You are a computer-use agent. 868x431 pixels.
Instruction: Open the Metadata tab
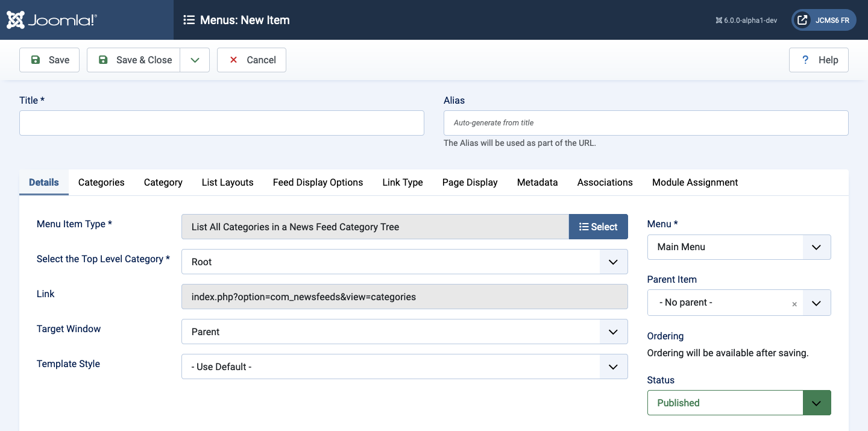538,182
